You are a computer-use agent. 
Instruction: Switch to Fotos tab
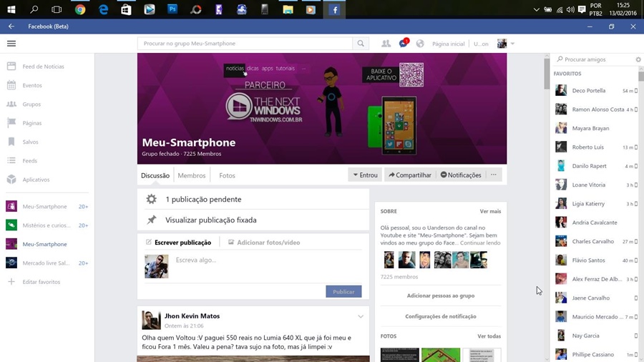click(x=227, y=176)
